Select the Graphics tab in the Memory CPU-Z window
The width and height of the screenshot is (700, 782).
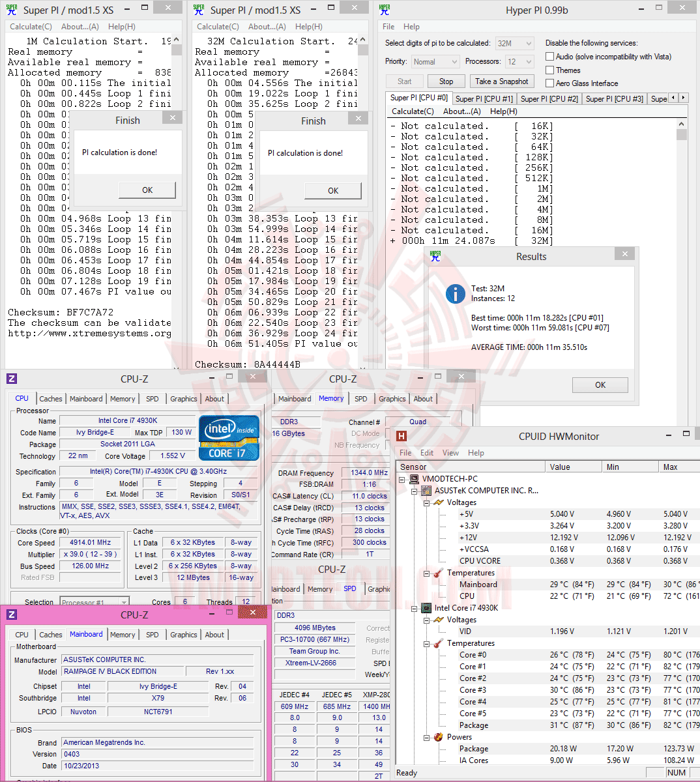(x=392, y=399)
